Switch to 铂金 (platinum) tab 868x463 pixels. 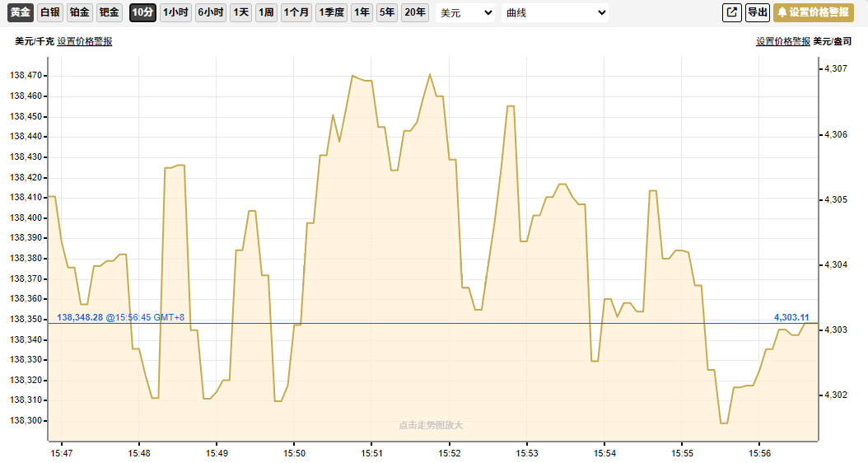click(x=80, y=12)
